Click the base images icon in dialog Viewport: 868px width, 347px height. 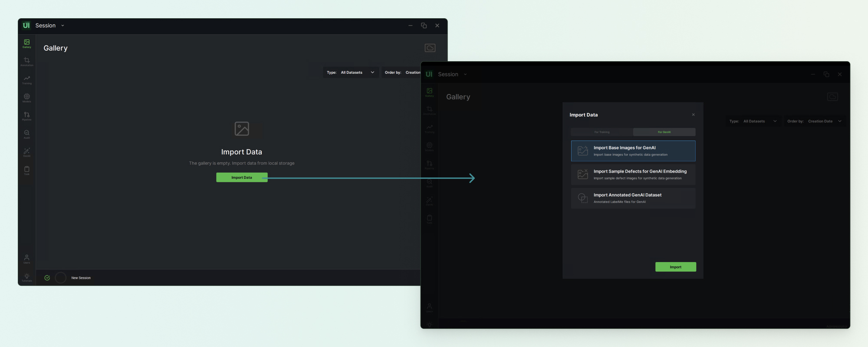(x=583, y=151)
